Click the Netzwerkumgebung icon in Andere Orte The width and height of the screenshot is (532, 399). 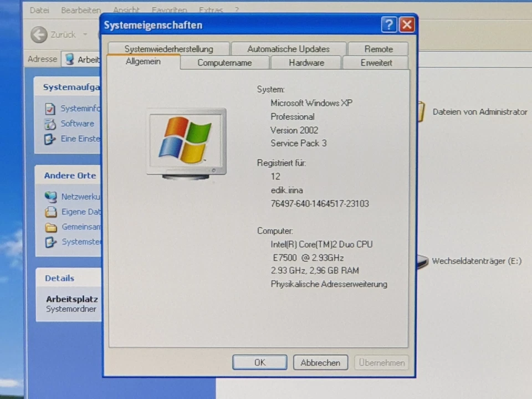click(x=51, y=197)
